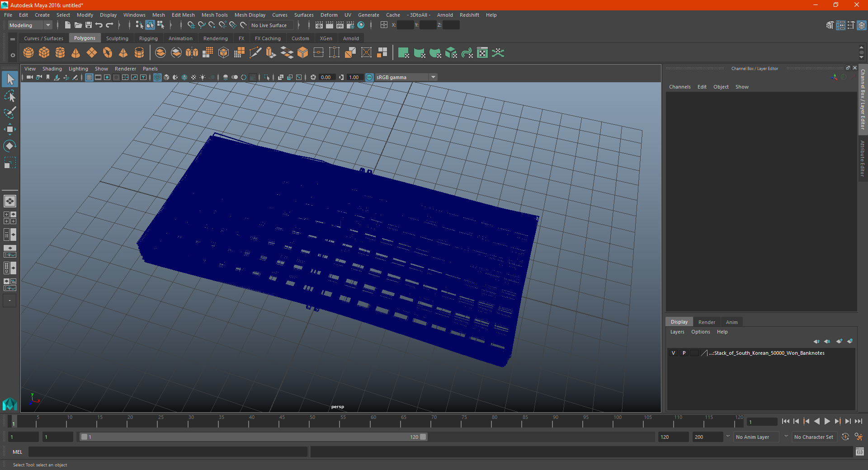Screen dimensions: 868x470
Task: Click the Play forwards button
Action: (827, 421)
